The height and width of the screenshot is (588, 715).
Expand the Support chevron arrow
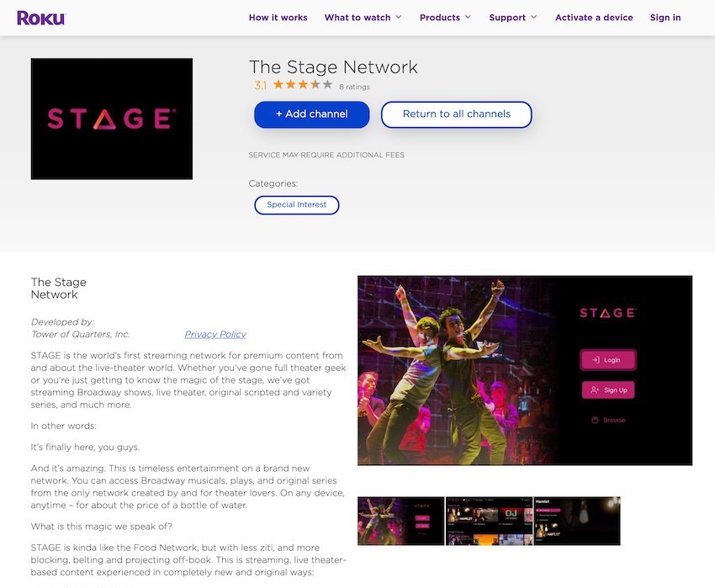coord(534,18)
